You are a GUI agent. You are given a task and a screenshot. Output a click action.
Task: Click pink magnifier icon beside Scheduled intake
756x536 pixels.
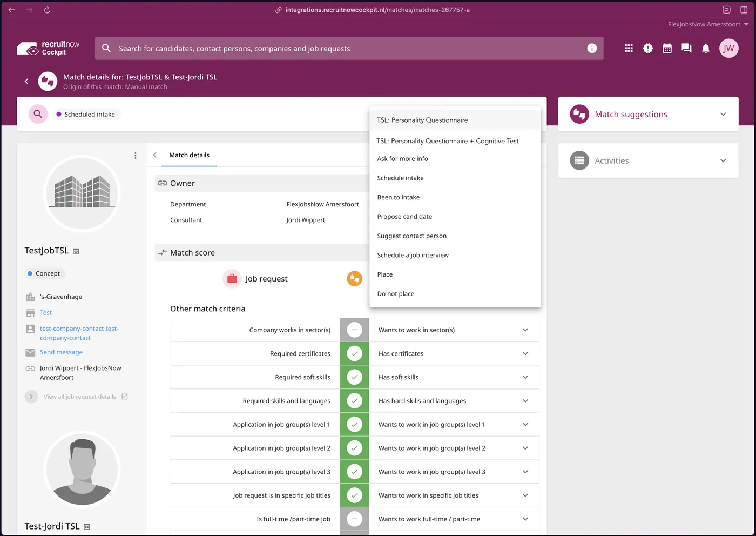pos(38,114)
